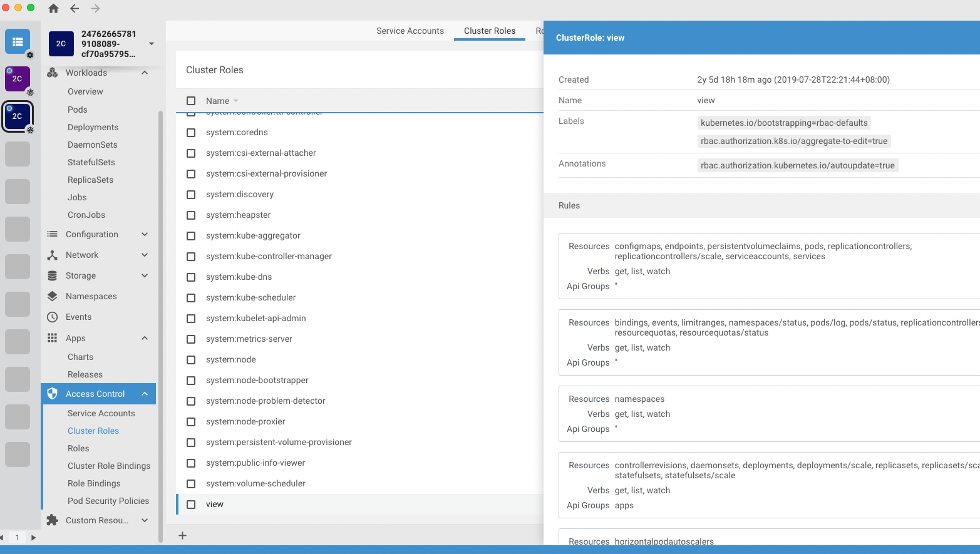Collapse the Workloads section chevron
Screen dimensions: 980x554
pos(145,73)
